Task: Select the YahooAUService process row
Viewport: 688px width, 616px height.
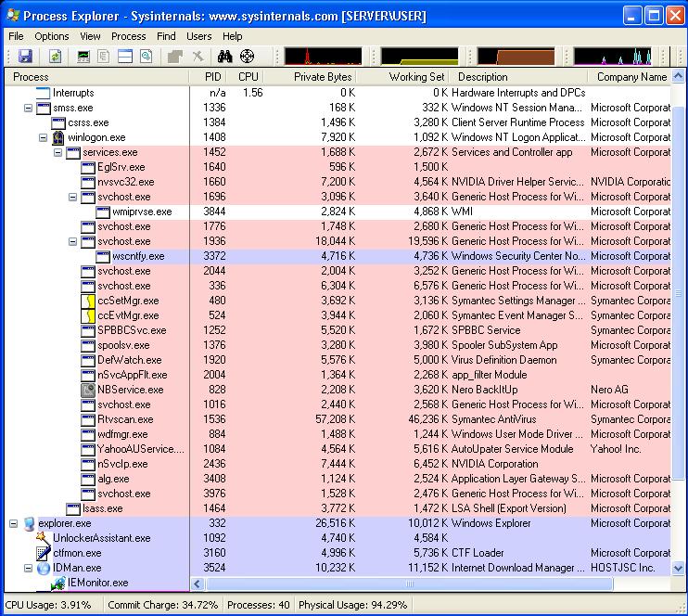Action: 338,449
